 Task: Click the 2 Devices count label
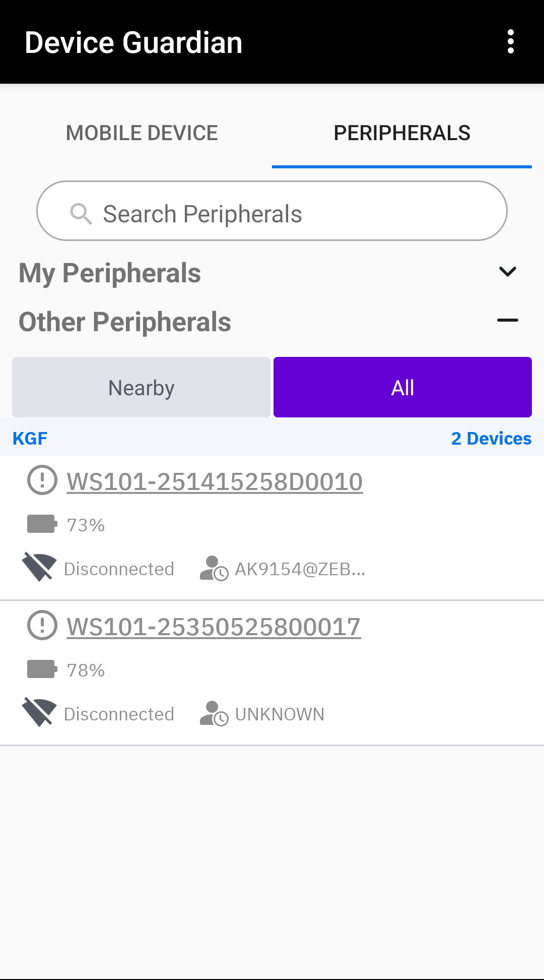click(491, 438)
